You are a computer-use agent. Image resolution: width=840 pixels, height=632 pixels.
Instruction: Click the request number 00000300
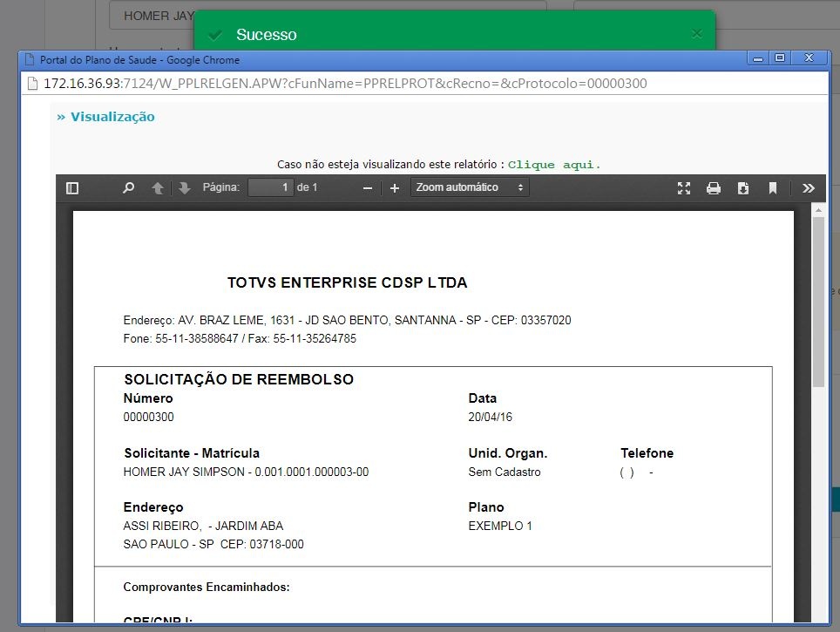148,417
